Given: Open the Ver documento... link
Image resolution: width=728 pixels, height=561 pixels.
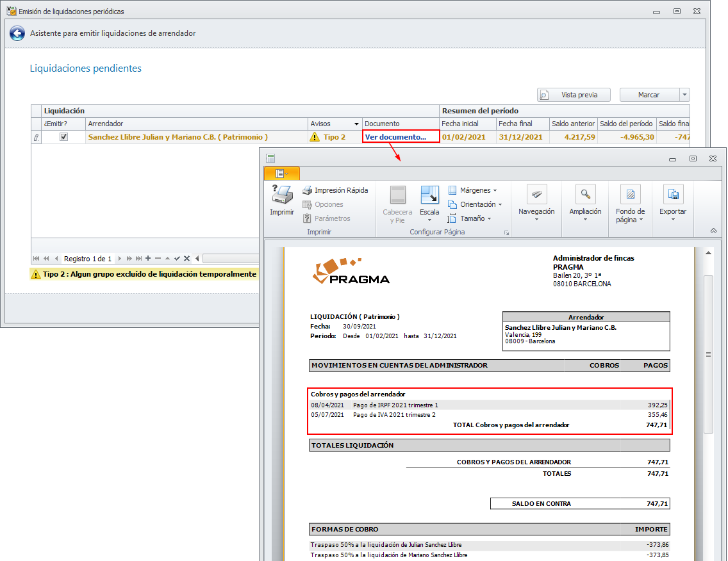Looking at the screenshot, I should 395,136.
